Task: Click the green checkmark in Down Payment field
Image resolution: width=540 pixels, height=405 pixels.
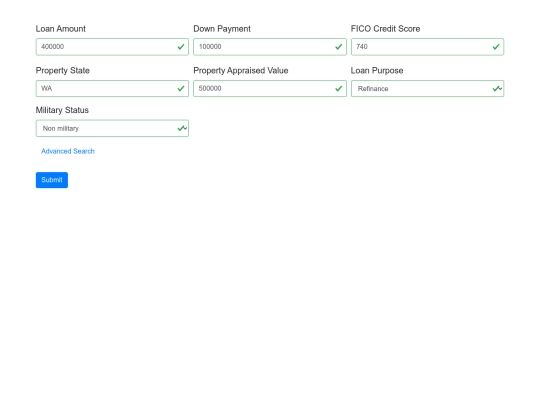Action: [x=339, y=47]
